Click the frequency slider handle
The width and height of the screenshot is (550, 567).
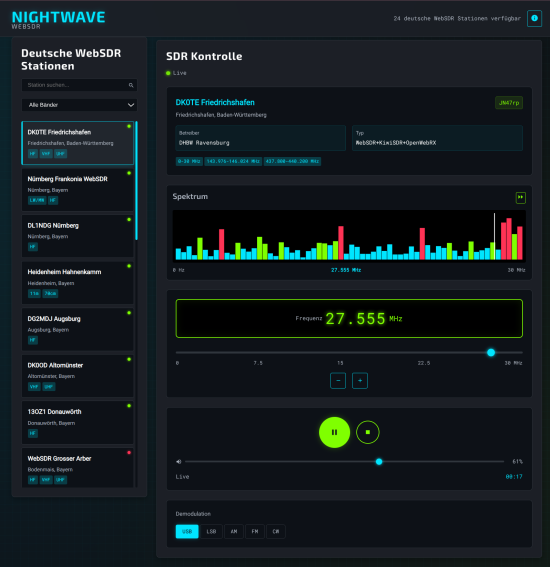(491, 353)
